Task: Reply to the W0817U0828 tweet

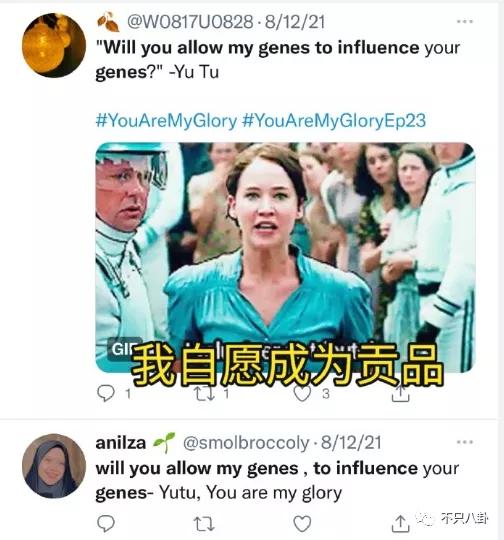Action: pyautogui.click(x=106, y=394)
